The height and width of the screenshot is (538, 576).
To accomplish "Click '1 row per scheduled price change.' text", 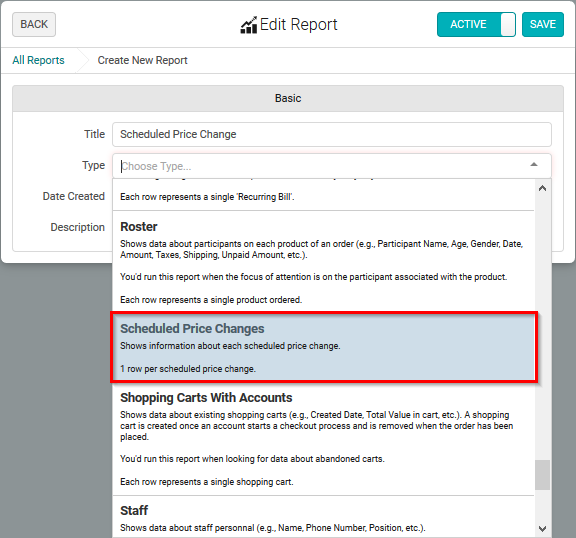I will [x=188, y=369].
